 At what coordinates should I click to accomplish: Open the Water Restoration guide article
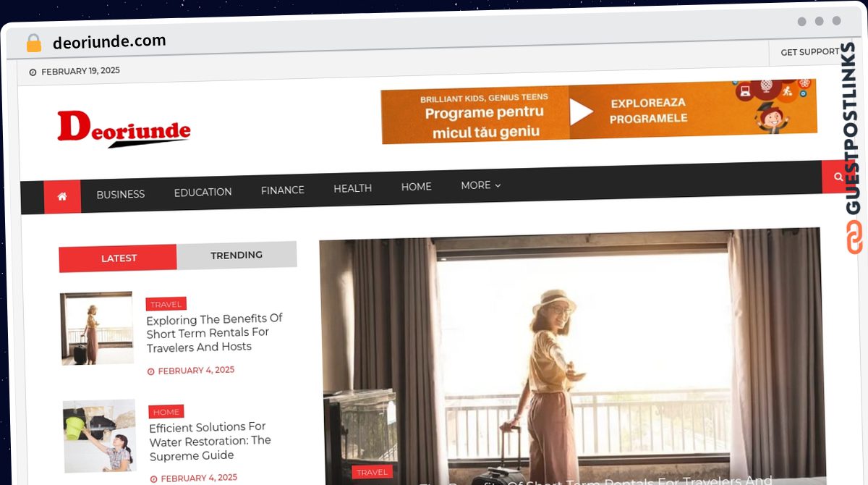point(210,441)
